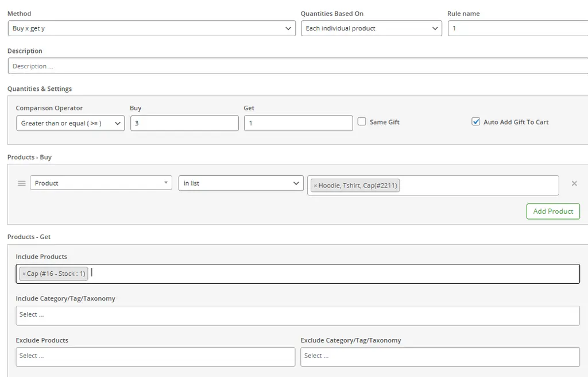
Task: Remove the product row with X icon
Action: pyautogui.click(x=574, y=183)
